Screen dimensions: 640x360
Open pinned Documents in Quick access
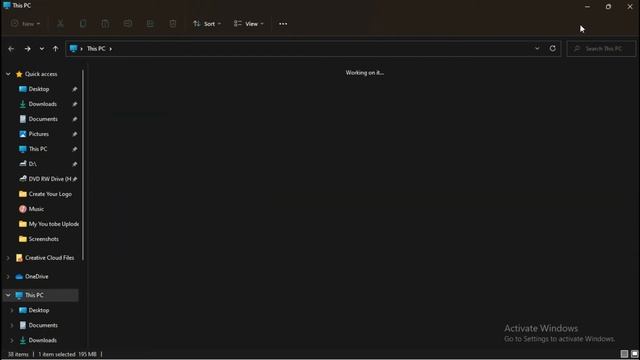pyautogui.click(x=43, y=119)
